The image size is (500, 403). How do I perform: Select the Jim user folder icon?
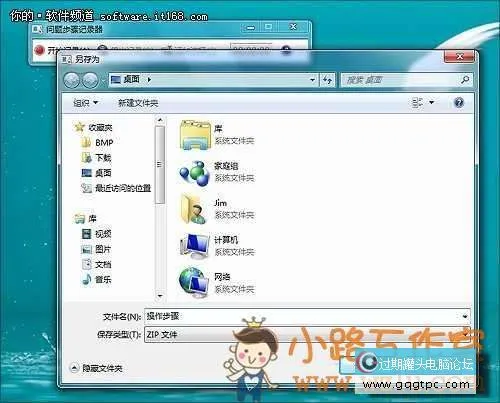point(194,209)
